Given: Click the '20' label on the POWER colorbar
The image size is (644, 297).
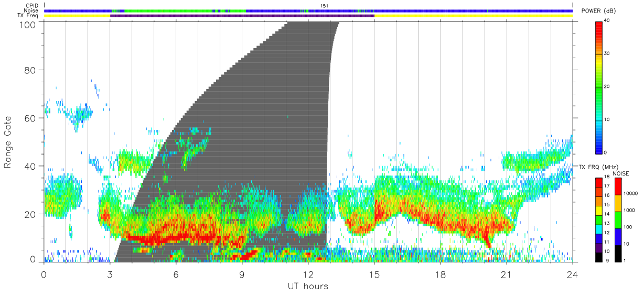Looking at the screenshot, I should pyautogui.click(x=607, y=87).
